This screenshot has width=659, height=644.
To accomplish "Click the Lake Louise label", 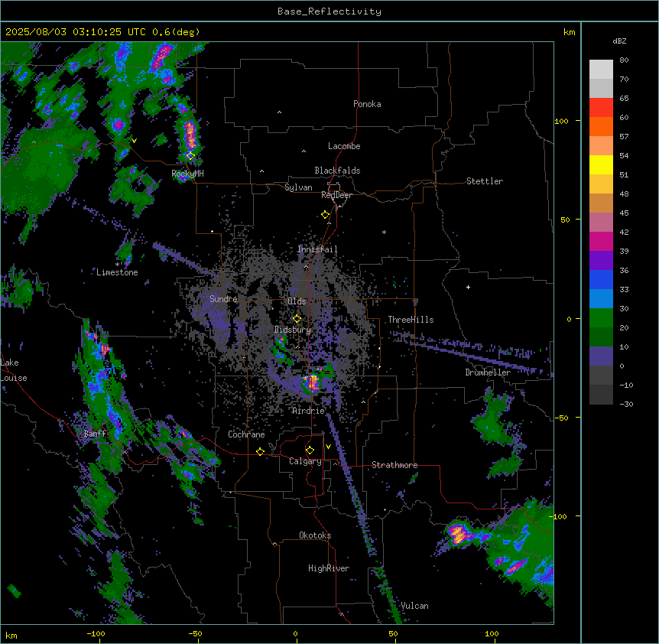I will 14,370.
